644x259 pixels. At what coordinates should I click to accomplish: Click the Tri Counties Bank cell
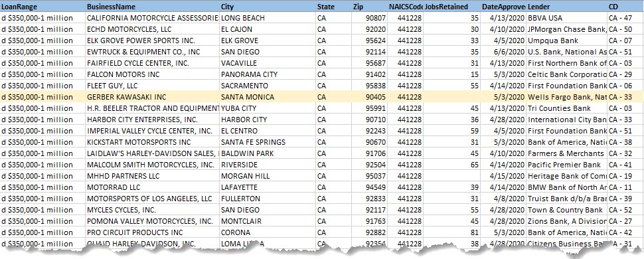(x=567, y=108)
